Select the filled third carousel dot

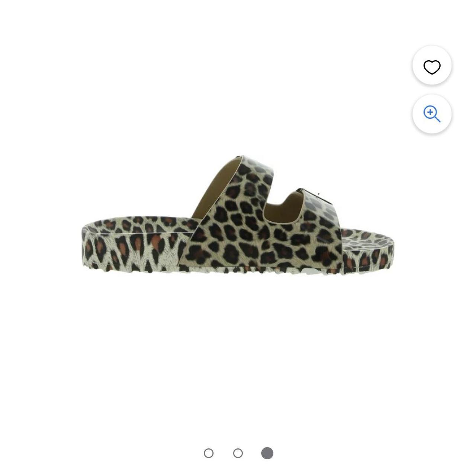click(267, 453)
